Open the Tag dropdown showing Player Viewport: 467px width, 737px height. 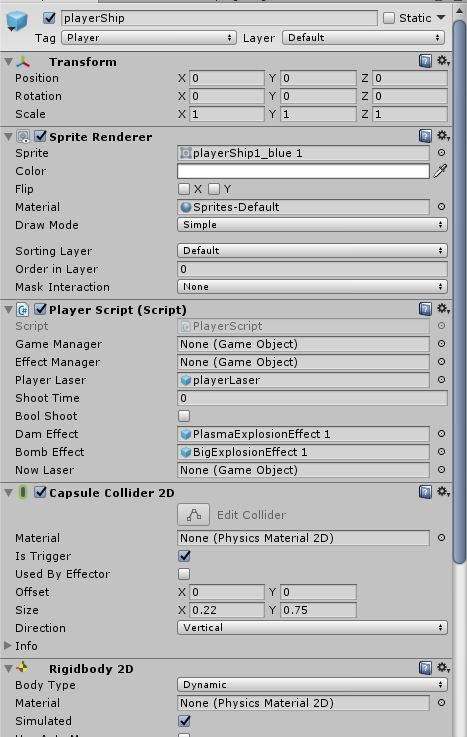coord(148,38)
